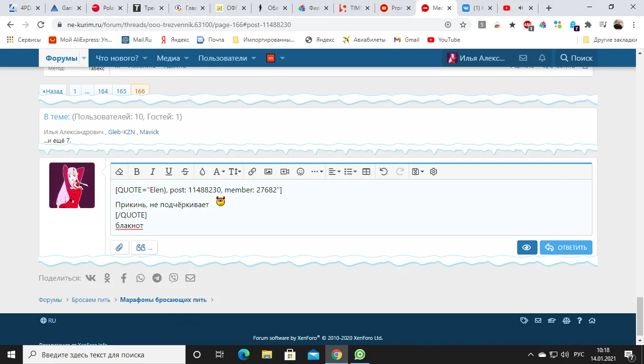Expand the more insert options dropdown

317,172
